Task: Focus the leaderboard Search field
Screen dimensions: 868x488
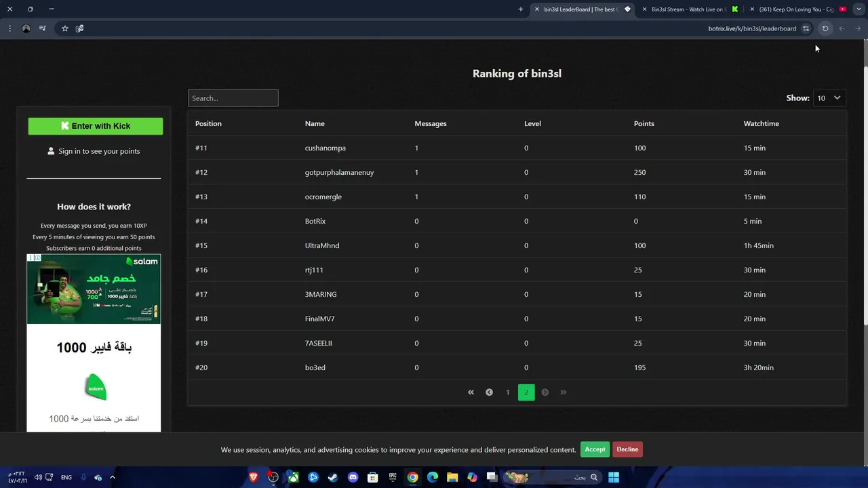Action: (x=233, y=98)
